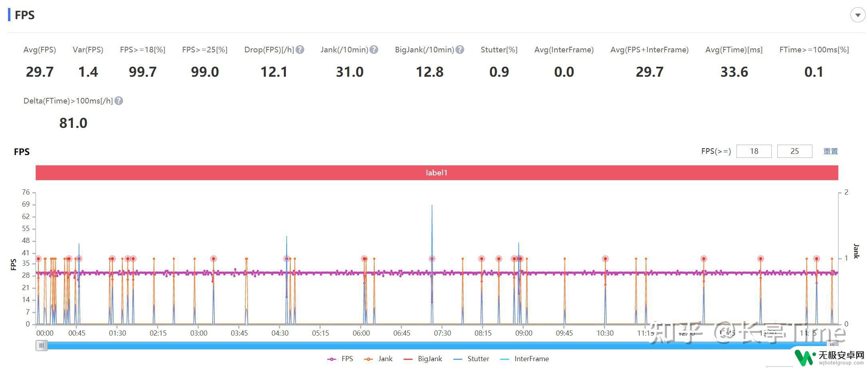
Task: Click the BigJank value 12.8
Action: [429, 72]
